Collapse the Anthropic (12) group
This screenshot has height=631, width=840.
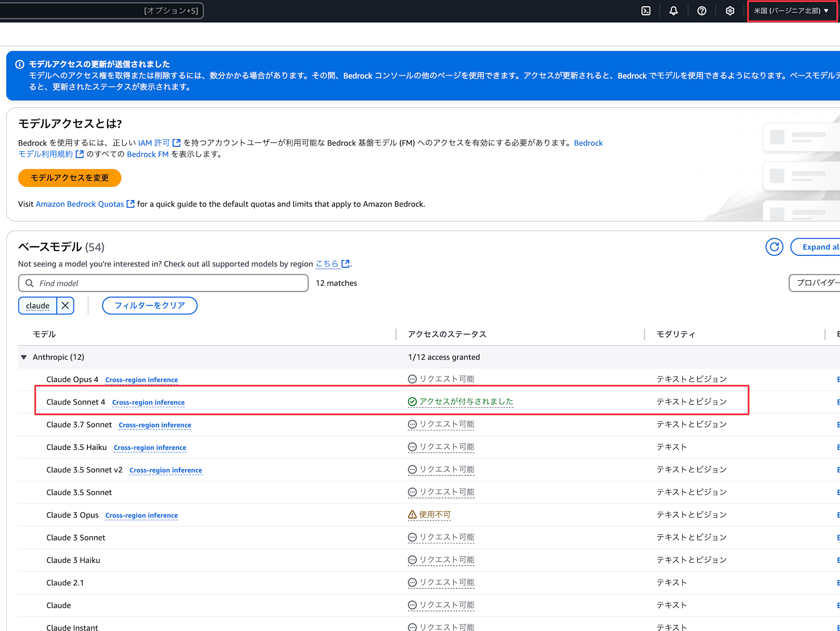24,357
